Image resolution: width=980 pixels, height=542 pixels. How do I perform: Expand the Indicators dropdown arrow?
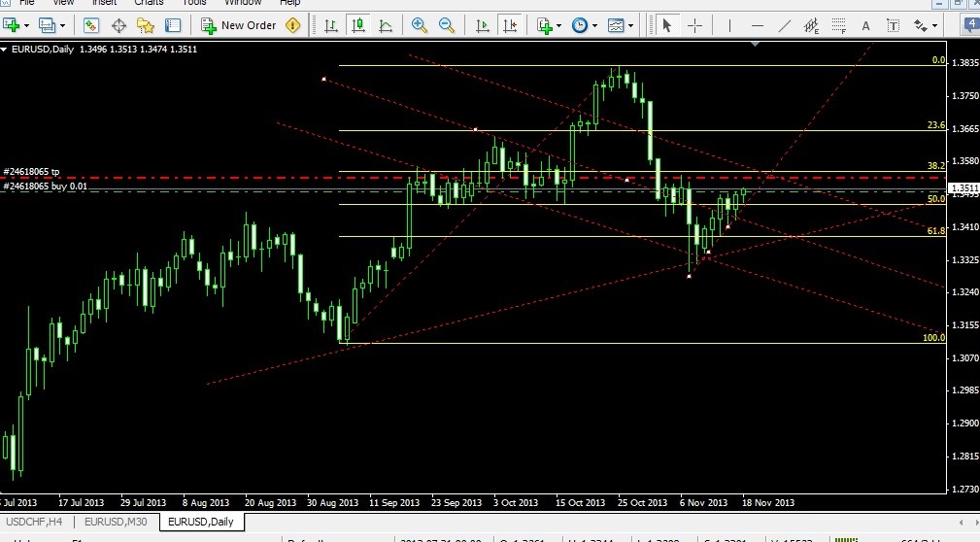point(558,25)
